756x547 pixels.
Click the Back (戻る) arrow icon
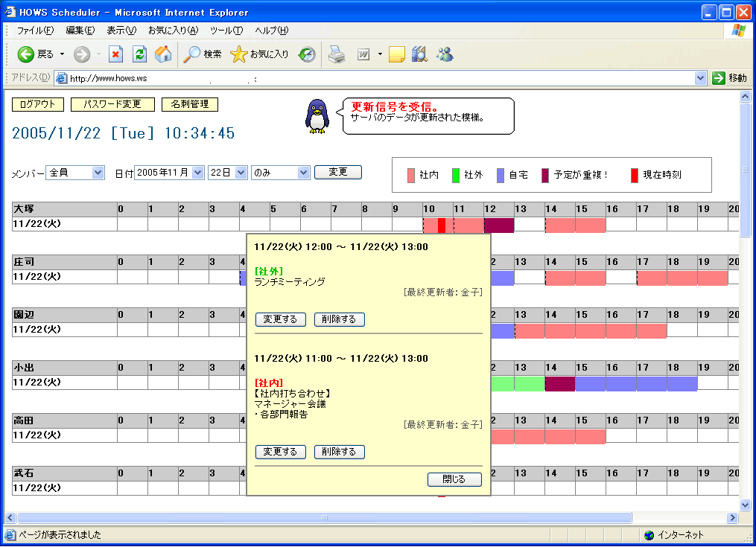pyautogui.click(x=25, y=54)
